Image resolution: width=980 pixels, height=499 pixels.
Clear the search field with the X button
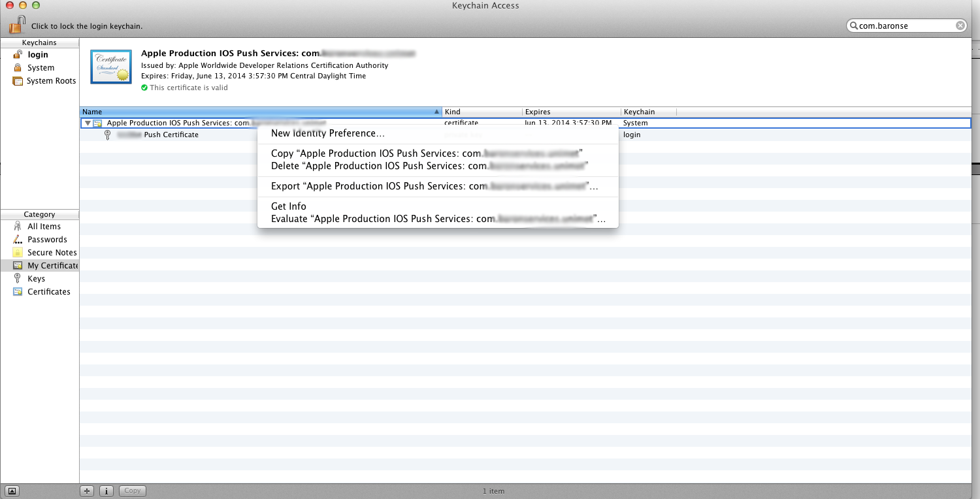[x=960, y=25]
